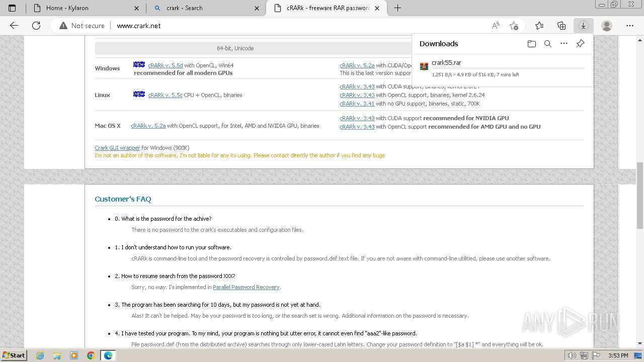Open the downloads folder icon
Viewport: 644px width, 362px height.
tap(532, 44)
